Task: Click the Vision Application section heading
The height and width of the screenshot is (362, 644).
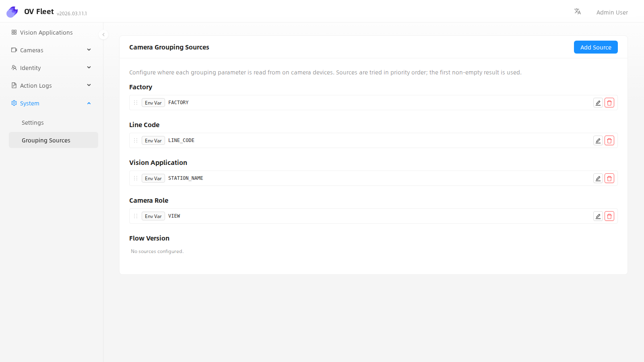Action: [x=158, y=163]
